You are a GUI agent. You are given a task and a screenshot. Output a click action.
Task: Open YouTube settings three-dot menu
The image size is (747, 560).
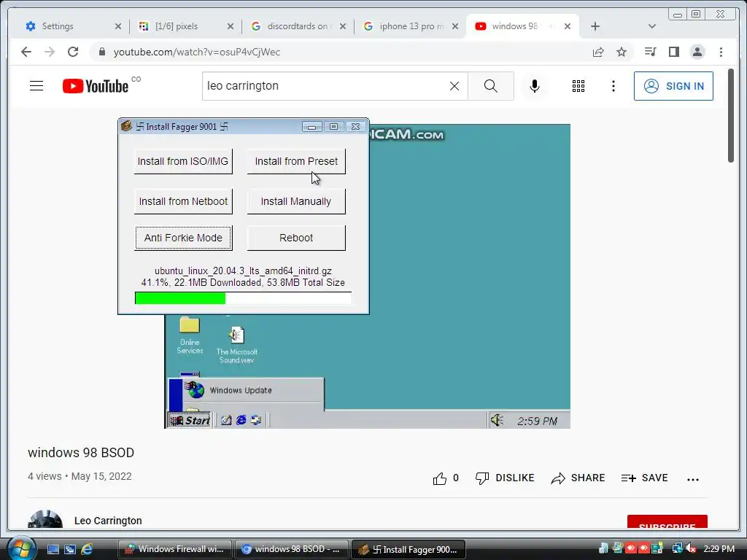pos(613,86)
